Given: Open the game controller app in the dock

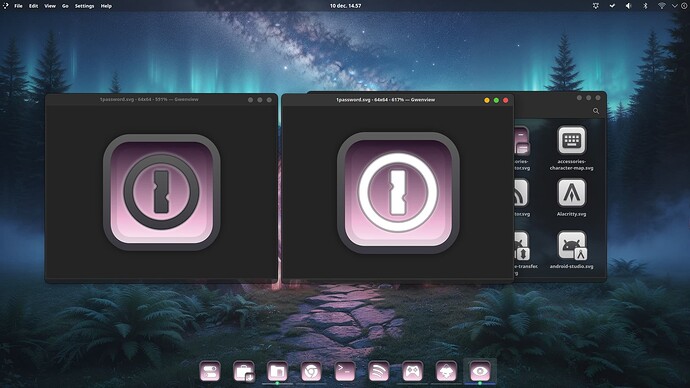Looking at the screenshot, I should tap(412, 371).
